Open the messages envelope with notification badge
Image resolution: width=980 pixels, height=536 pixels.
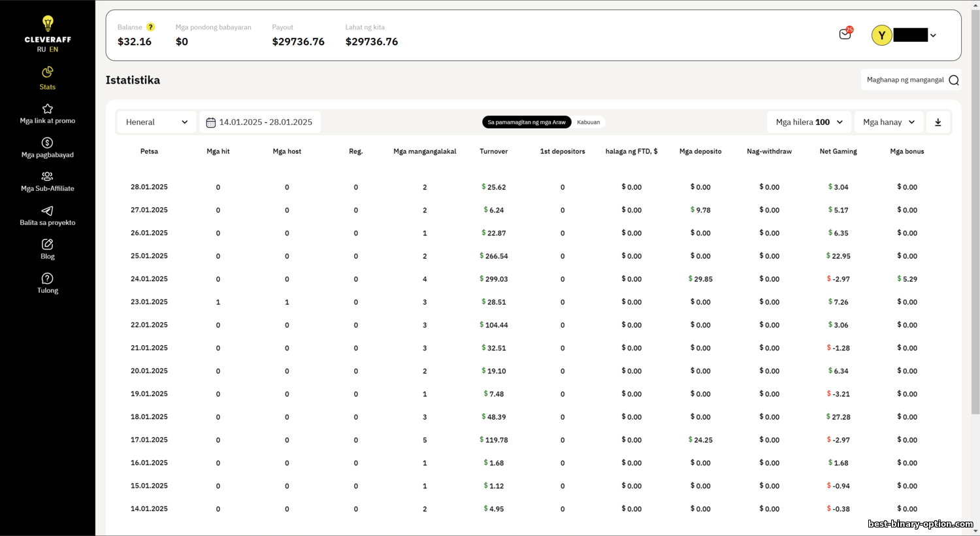(x=845, y=34)
